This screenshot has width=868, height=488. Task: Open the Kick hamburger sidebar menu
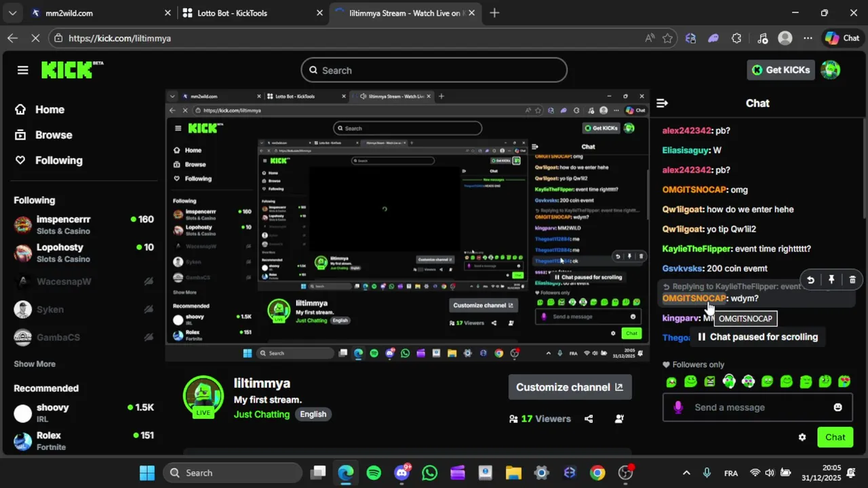(23, 70)
